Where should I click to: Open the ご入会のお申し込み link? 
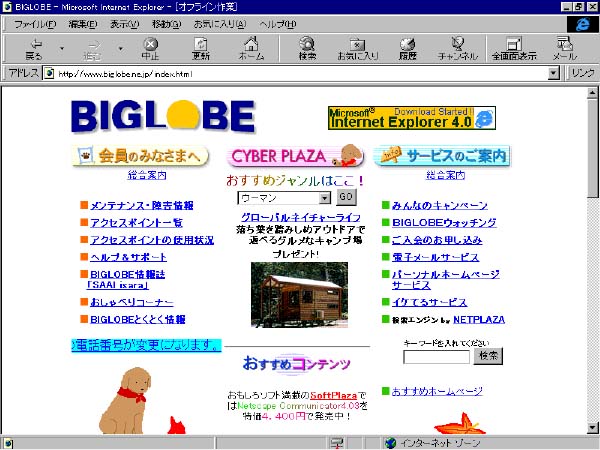(x=437, y=240)
